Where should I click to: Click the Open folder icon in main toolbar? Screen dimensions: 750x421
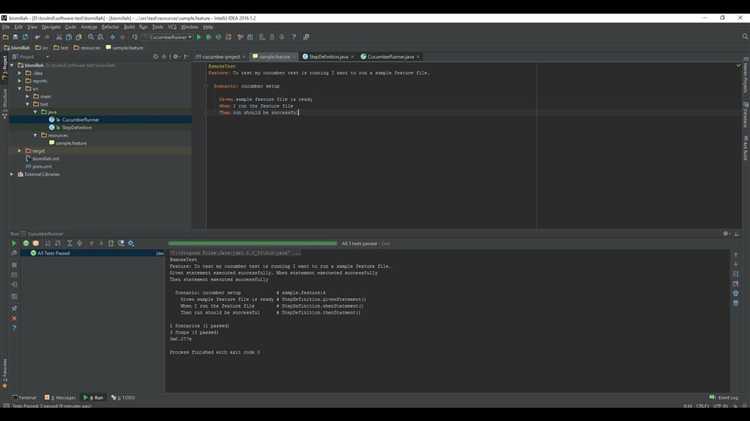[6, 37]
